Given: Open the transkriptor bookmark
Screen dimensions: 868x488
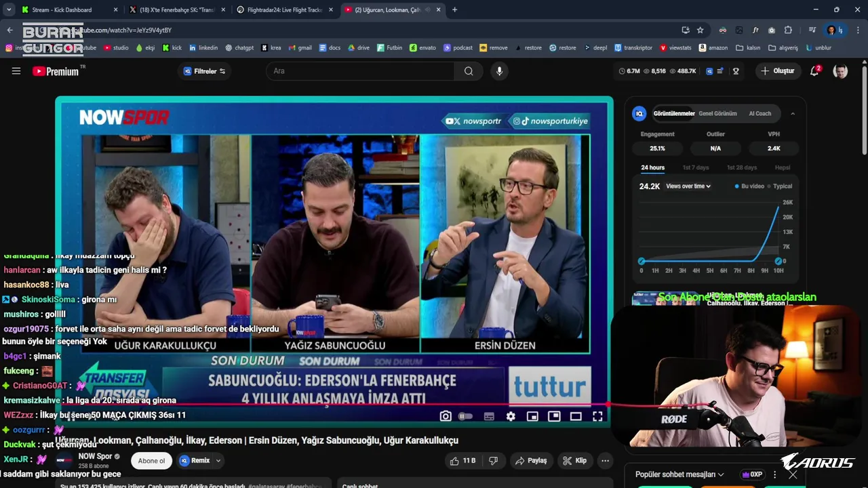Looking at the screenshot, I should click(633, 48).
